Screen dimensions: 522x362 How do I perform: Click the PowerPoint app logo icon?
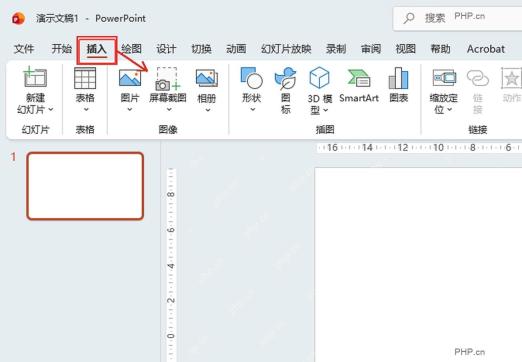coord(18,18)
